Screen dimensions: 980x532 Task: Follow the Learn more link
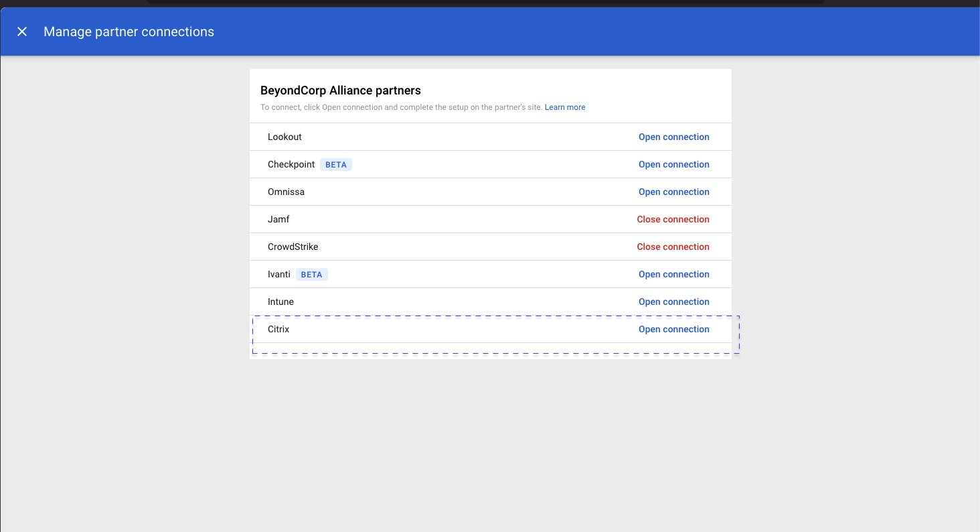point(565,107)
